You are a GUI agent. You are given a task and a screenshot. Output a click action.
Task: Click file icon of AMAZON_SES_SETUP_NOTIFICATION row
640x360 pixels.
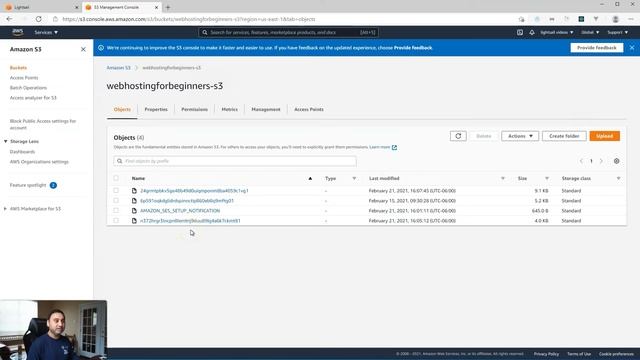click(x=134, y=211)
